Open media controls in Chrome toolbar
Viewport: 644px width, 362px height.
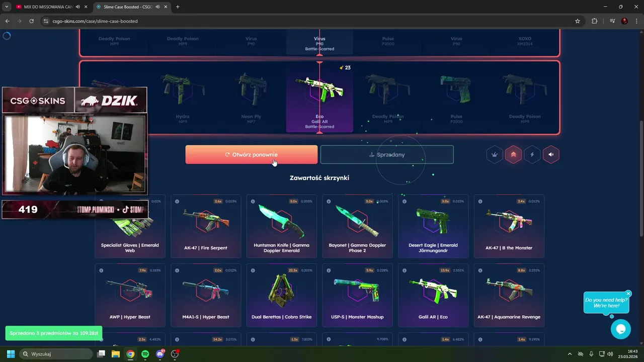pos(612,21)
